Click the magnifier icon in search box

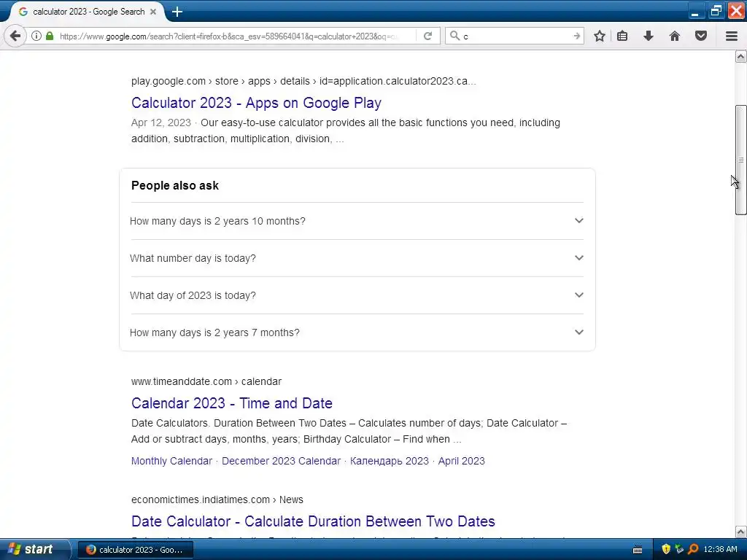[x=454, y=36]
